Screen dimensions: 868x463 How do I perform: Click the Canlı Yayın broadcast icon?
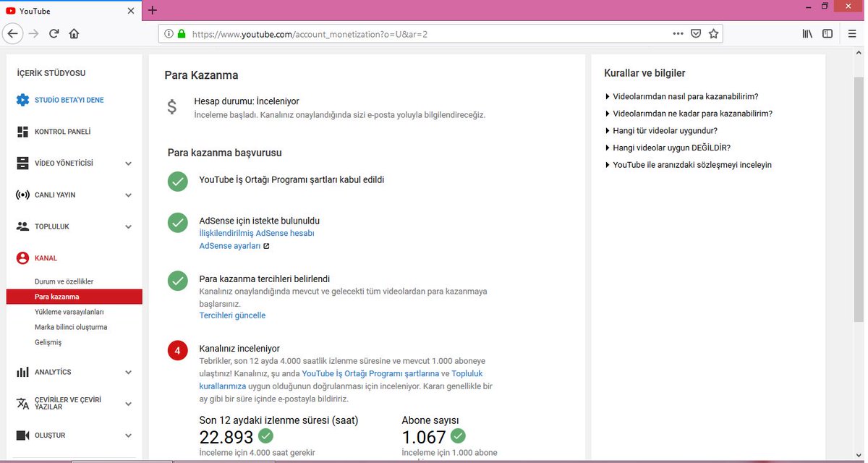click(22, 195)
